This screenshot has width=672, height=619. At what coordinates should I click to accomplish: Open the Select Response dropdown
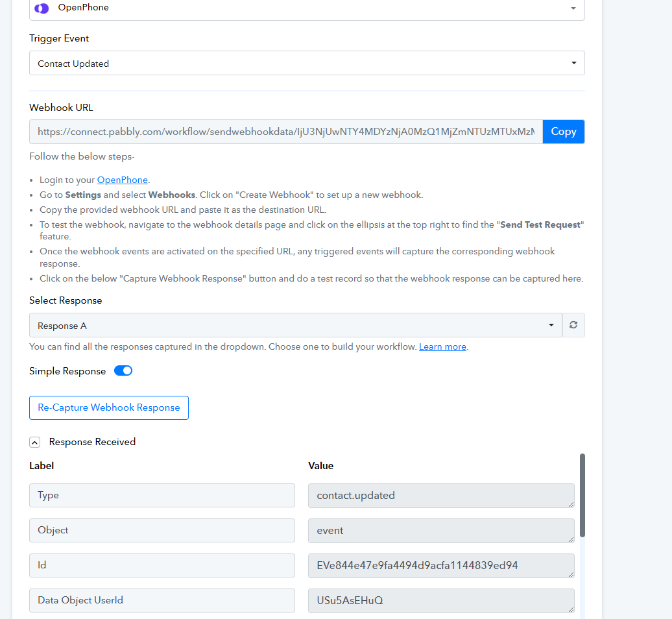point(296,325)
